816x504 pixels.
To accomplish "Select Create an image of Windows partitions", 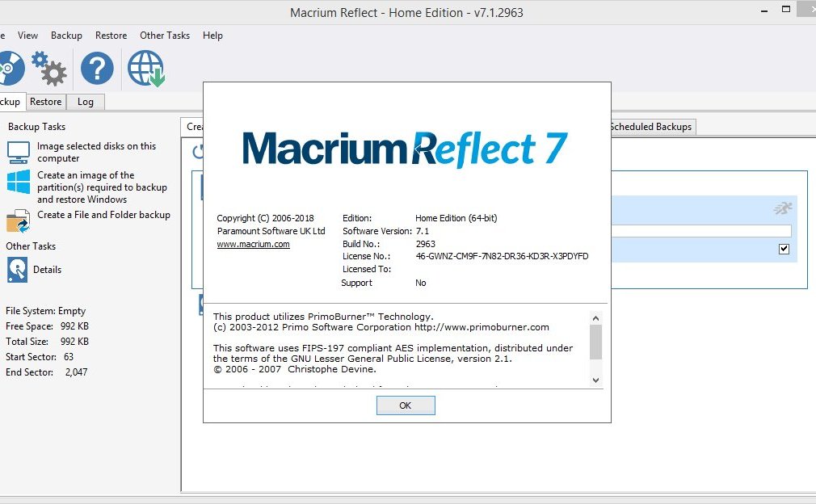I will pos(102,187).
